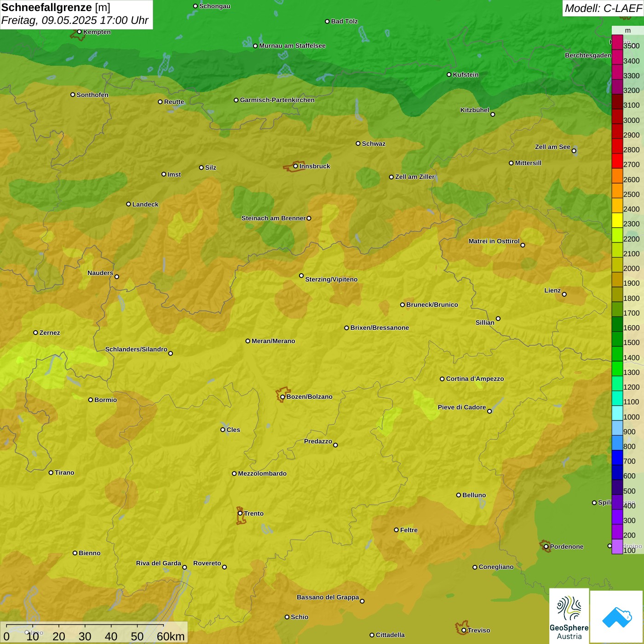Screen dimensions: 644x644
Task: Click the topmost magenta legend swatch
Action: pos(617,42)
